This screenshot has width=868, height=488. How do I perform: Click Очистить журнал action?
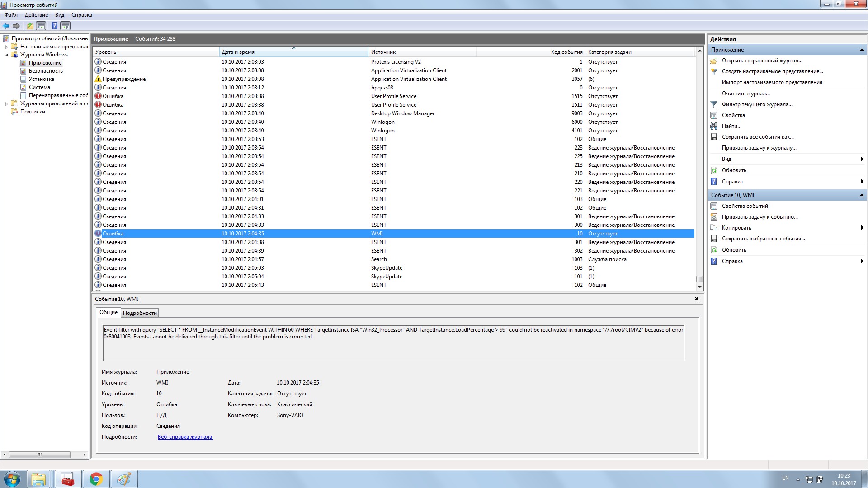[745, 94]
